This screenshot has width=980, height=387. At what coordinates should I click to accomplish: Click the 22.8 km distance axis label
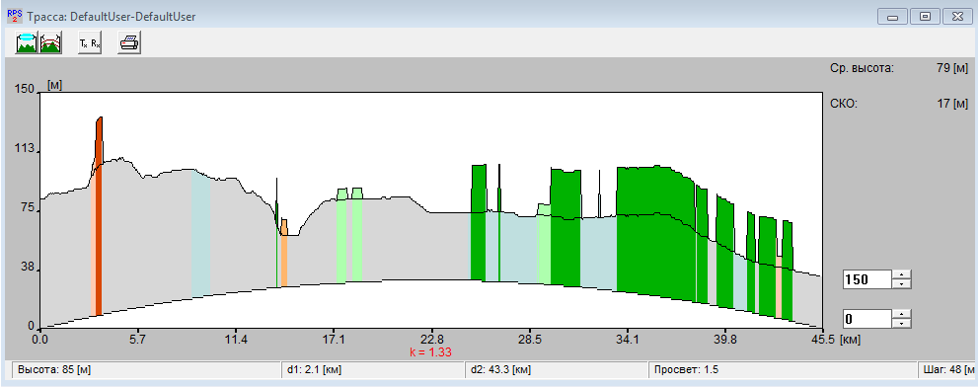coord(432,341)
